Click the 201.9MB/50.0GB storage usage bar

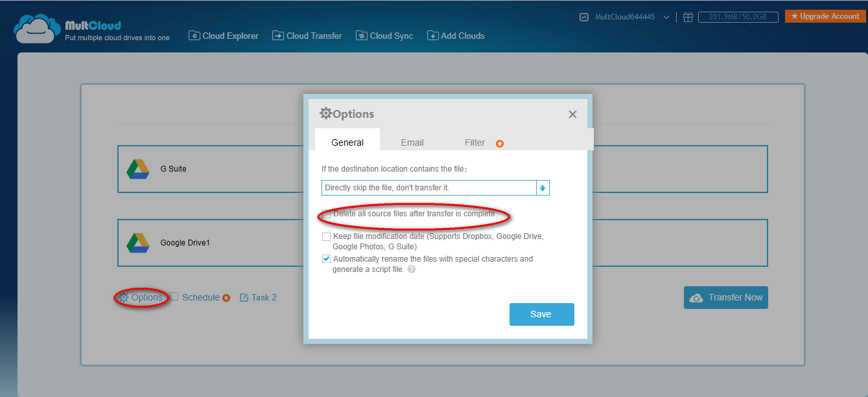tap(738, 17)
